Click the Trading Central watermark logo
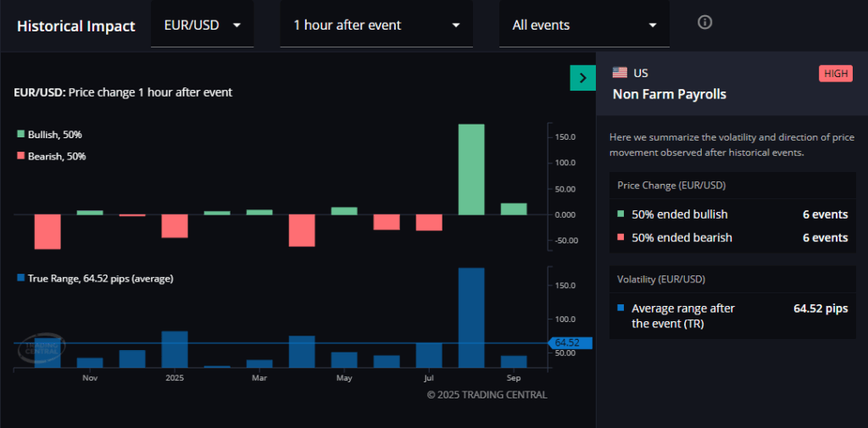The width and height of the screenshot is (868, 428). (41, 347)
